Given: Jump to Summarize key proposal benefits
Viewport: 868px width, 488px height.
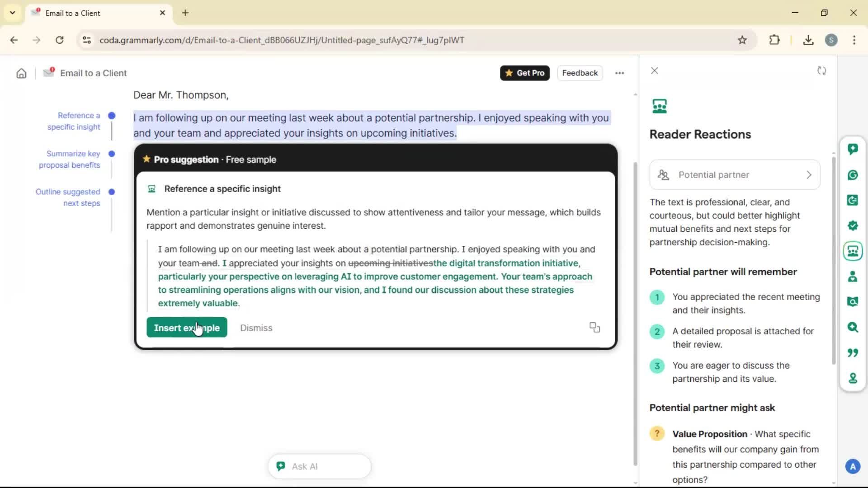Looking at the screenshot, I should point(70,159).
